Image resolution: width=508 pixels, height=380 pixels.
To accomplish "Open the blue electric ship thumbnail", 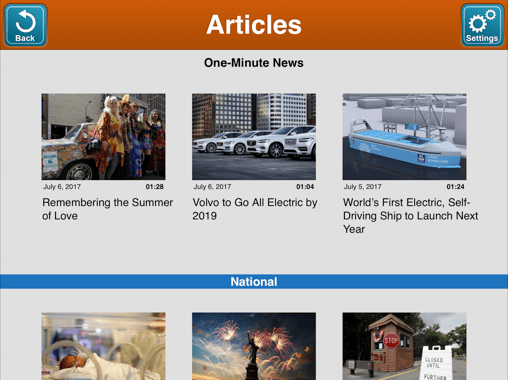I will click(404, 137).
